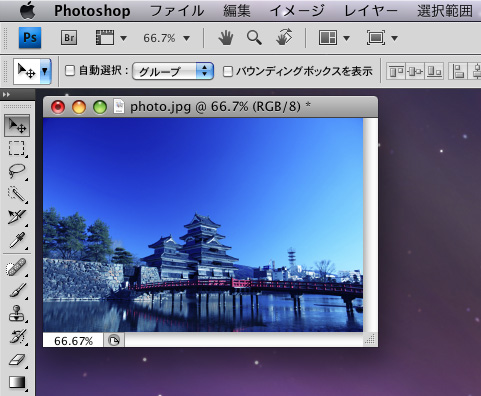Image resolution: width=481 pixels, height=396 pixels.
Task: Click the status bar info icon button
Action: coord(114,341)
